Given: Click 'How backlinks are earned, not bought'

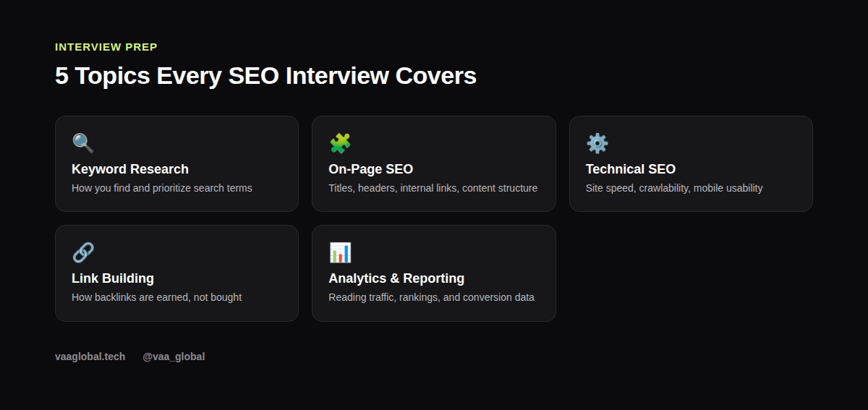Looking at the screenshot, I should coord(157,297).
